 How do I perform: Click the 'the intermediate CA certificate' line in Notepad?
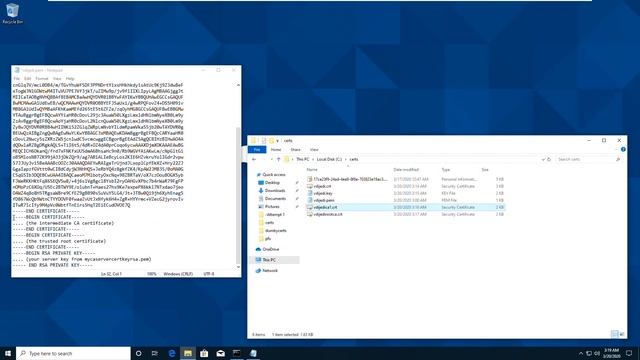click(63, 223)
